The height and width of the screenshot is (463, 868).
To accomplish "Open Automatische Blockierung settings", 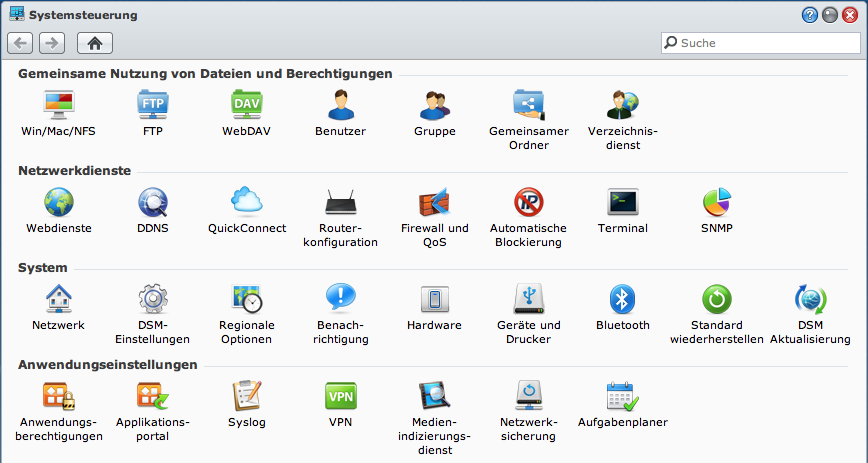I will (x=529, y=202).
